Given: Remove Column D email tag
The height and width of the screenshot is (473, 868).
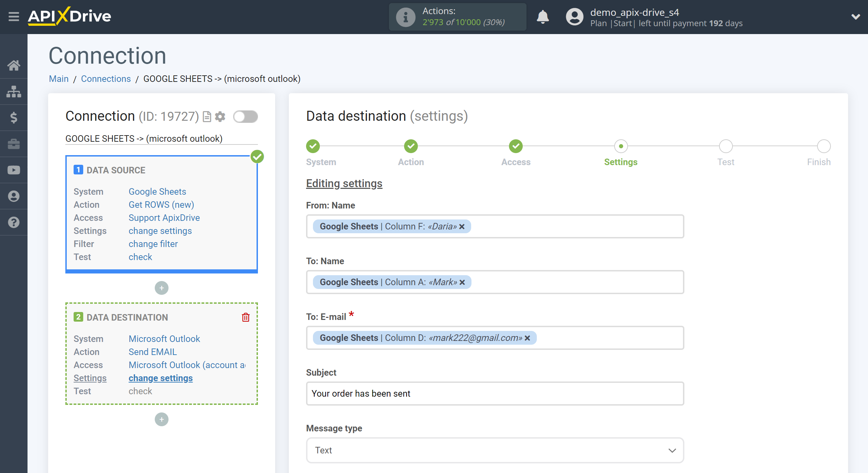Looking at the screenshot, I should coord(527,338).
